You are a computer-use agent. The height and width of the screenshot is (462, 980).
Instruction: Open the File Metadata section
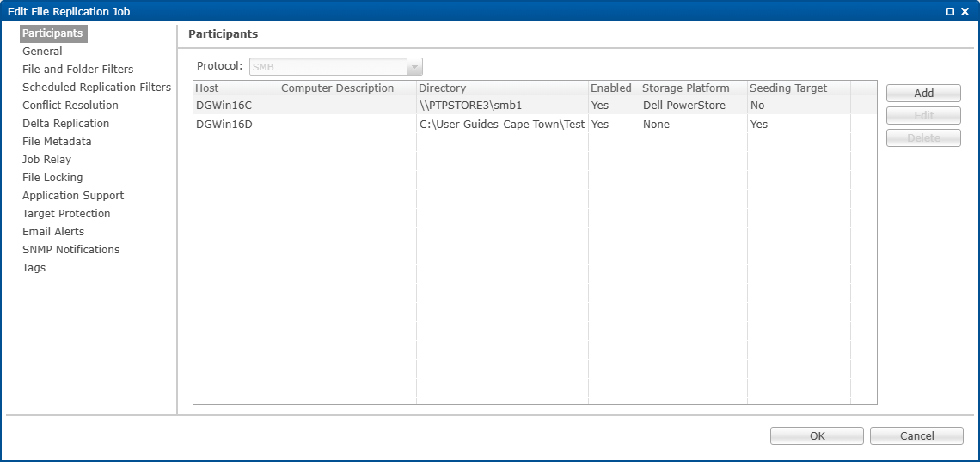pyautogui.click(x=57, y=142)
